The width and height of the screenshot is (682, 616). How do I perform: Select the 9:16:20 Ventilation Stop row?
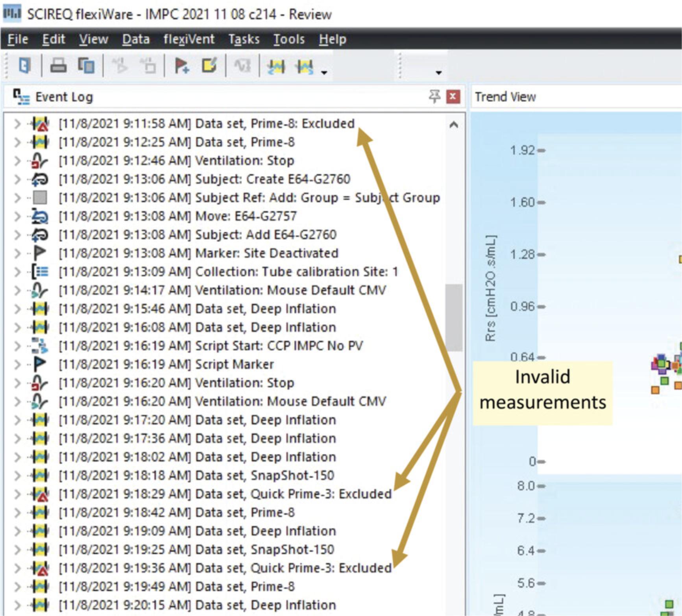tap(176, 383)
